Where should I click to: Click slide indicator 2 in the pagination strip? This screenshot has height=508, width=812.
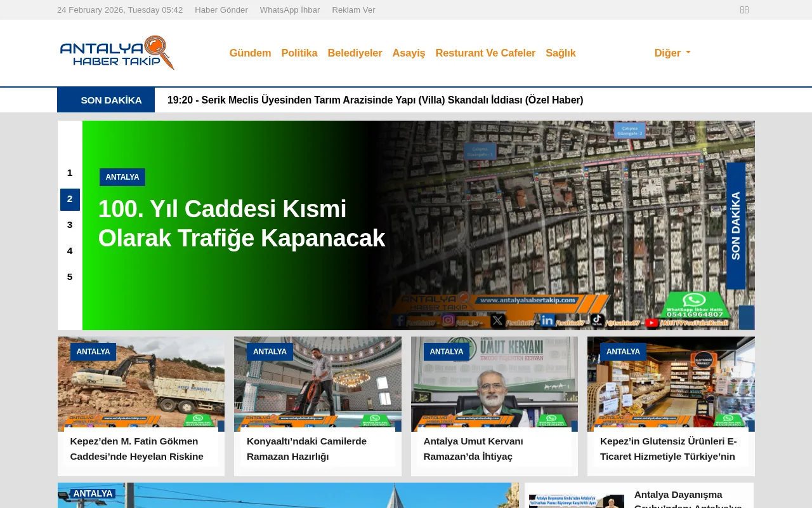(70, 199)
